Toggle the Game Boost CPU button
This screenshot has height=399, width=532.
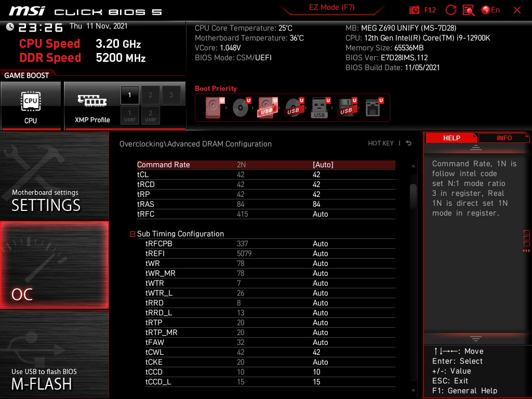31,105
